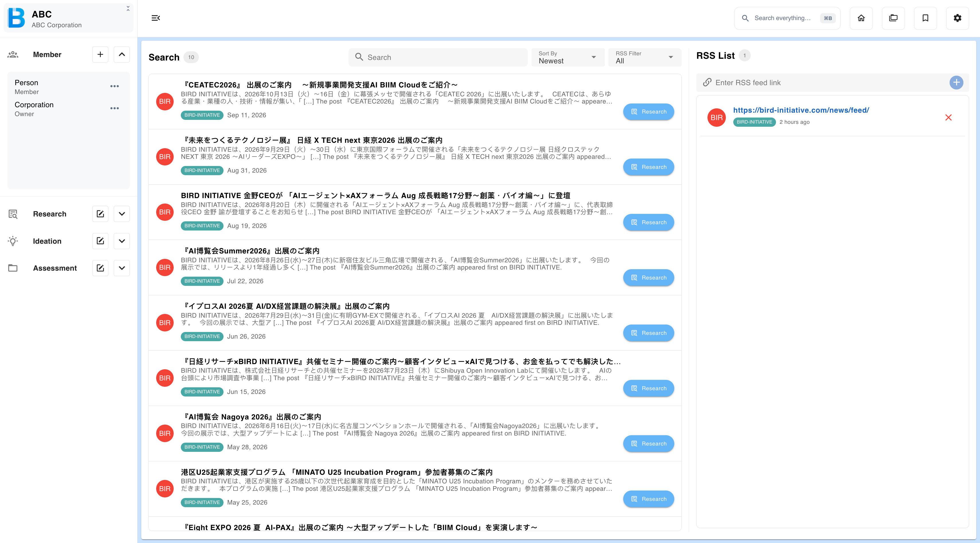Open the RSS Filter All dropdown
This screenshot has width=980, height=543.
pos(645,57)
